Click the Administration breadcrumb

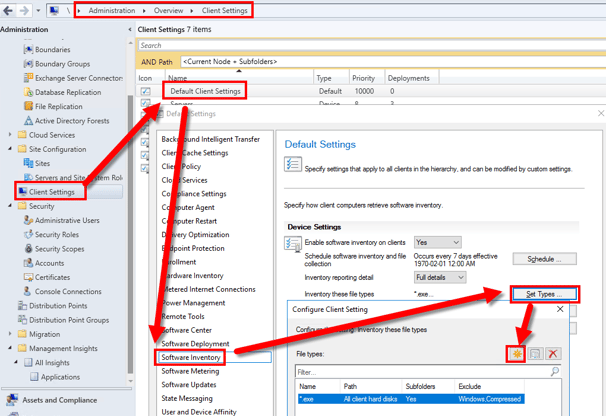point(112,10)
